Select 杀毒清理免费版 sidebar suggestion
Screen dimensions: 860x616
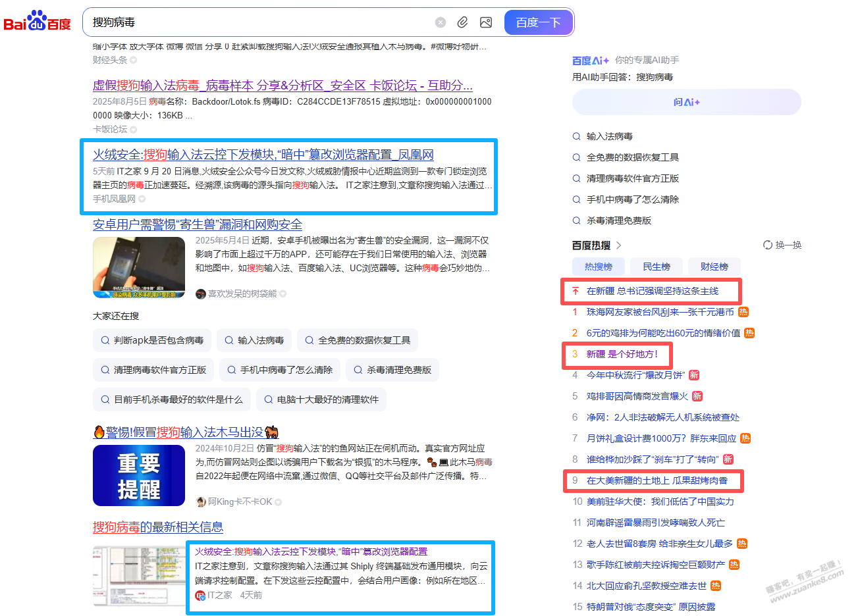(618, 220)
